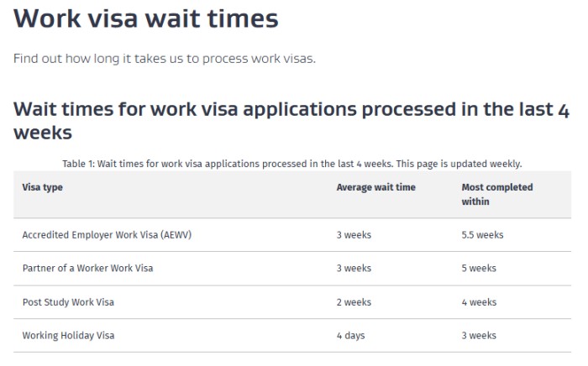
Task: Click the "5.5 weeks" cell
Action: tap(482, 235)
